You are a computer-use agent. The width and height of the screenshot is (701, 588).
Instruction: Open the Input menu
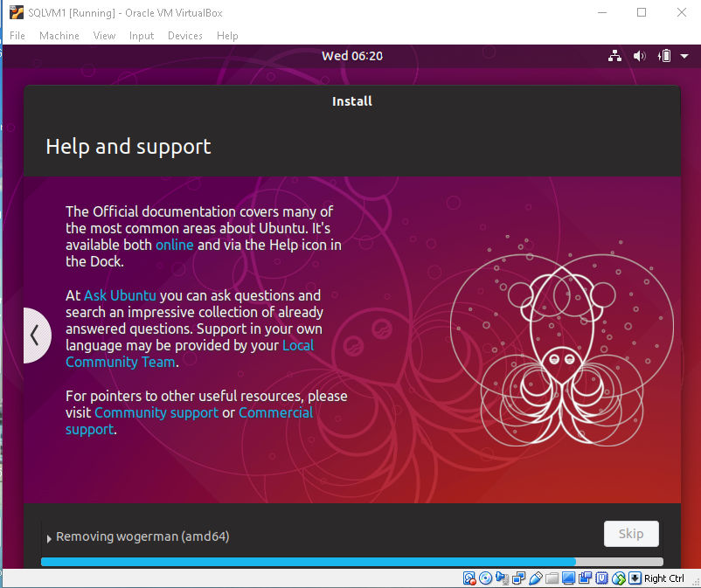coord(142,36)
